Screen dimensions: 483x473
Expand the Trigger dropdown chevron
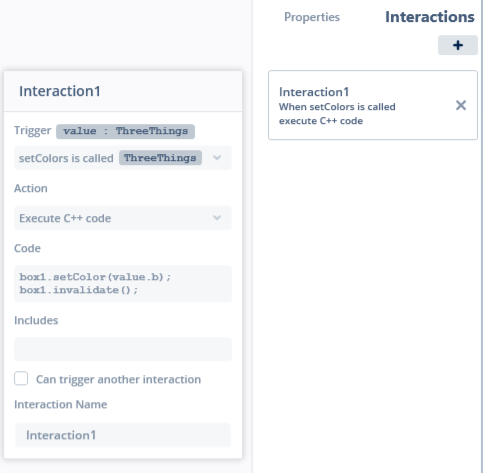217,158
